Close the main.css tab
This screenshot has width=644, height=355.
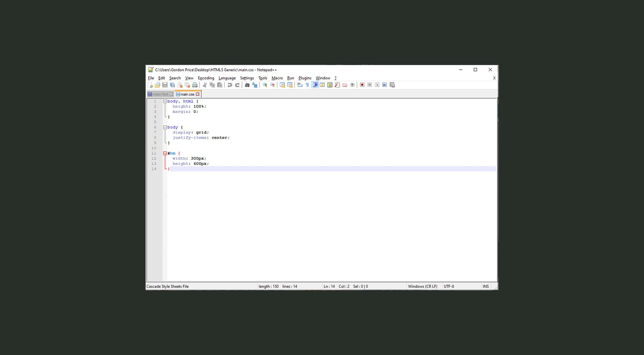click(198, 94)
